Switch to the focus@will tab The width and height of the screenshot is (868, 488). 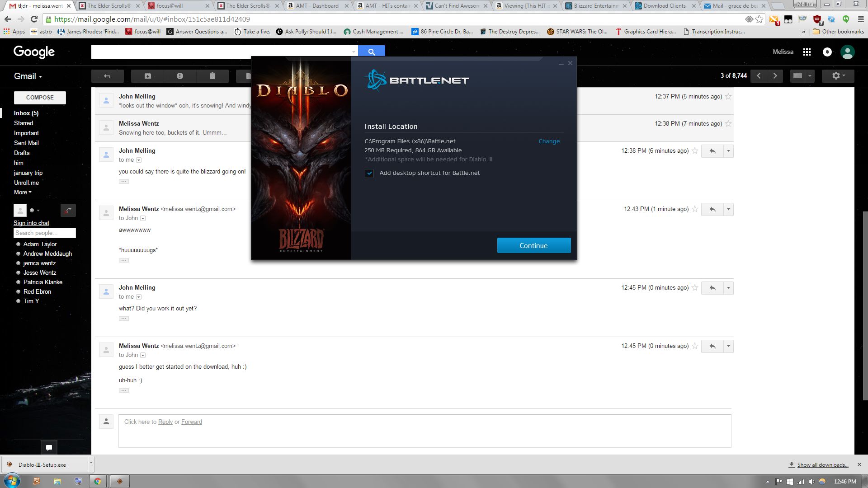(179, 6)
